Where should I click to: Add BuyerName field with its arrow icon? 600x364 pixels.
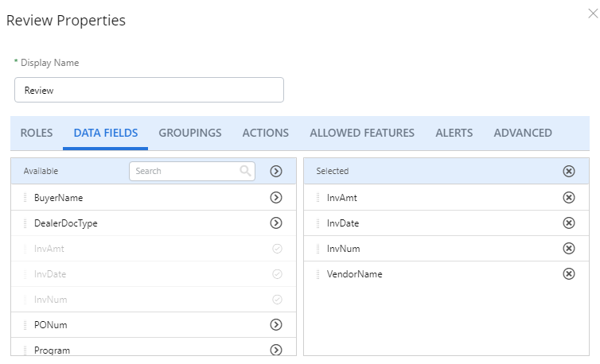coord(276,197)
